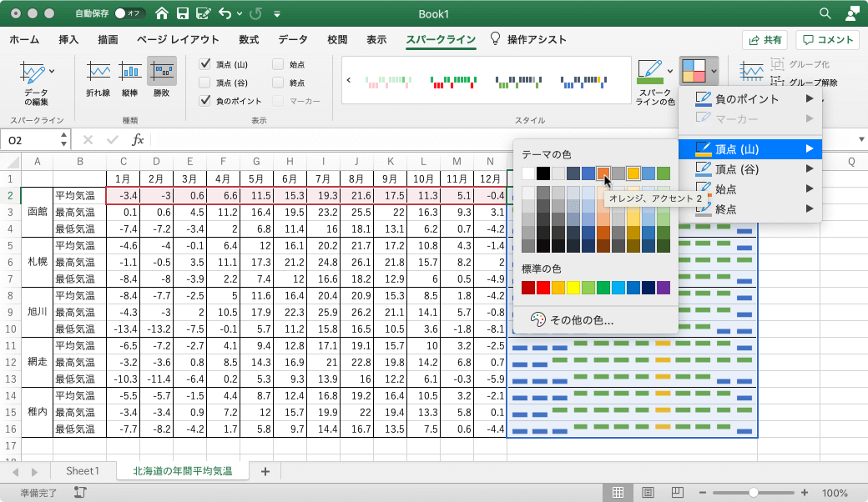Select the 勝敗 win/loss sparkline type

(161, 78)
